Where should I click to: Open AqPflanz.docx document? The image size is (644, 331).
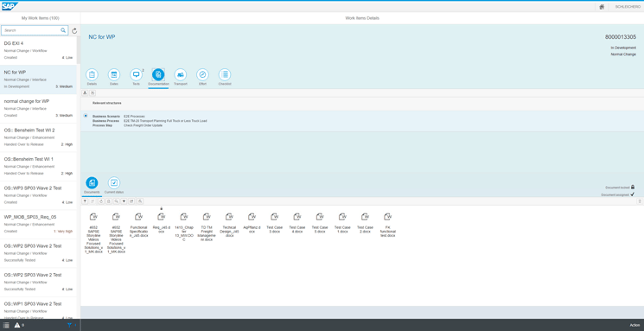[x=252, y=223]
